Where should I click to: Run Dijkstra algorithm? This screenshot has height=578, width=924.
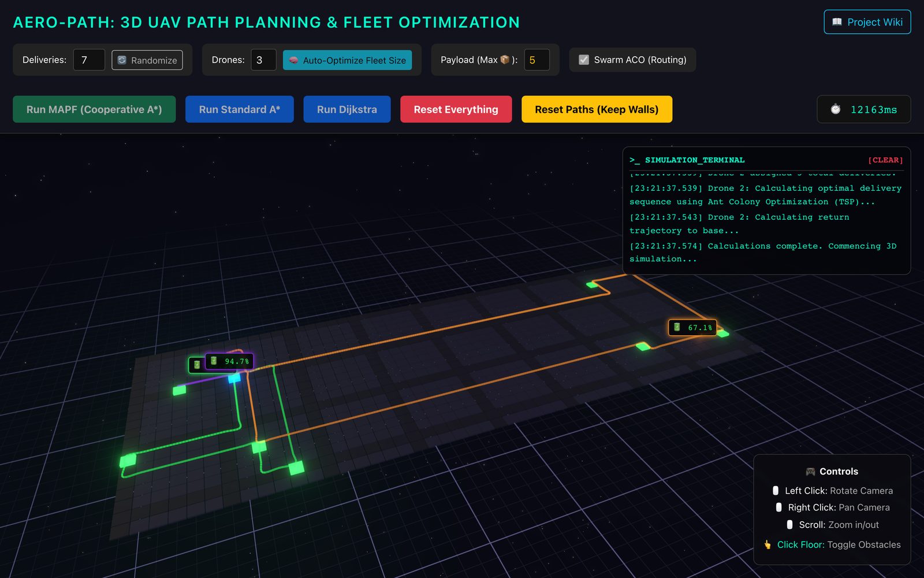(x=347, y=109)
